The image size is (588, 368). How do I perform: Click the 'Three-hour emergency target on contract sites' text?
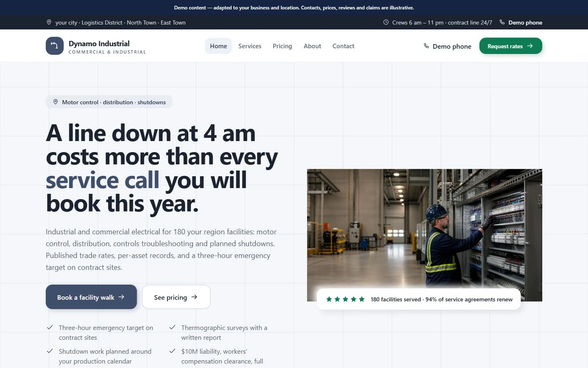click(x=106, y=332)
